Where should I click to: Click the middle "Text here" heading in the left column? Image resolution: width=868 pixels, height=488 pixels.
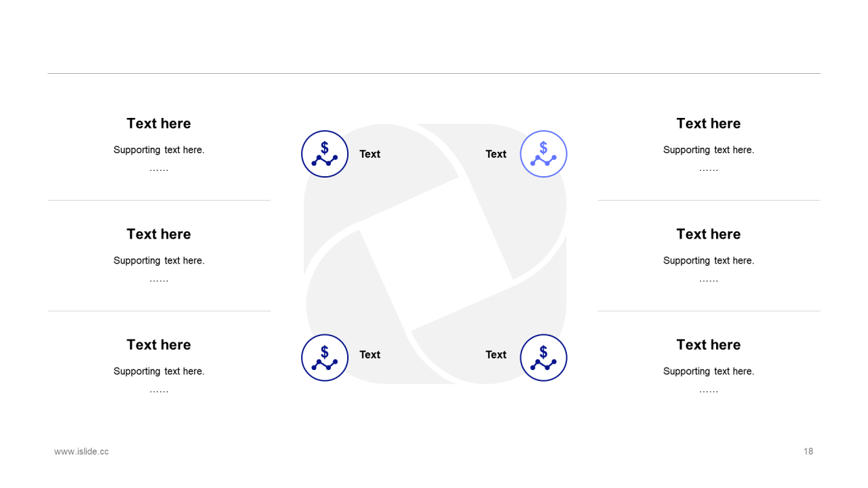(x=159, y=234)
